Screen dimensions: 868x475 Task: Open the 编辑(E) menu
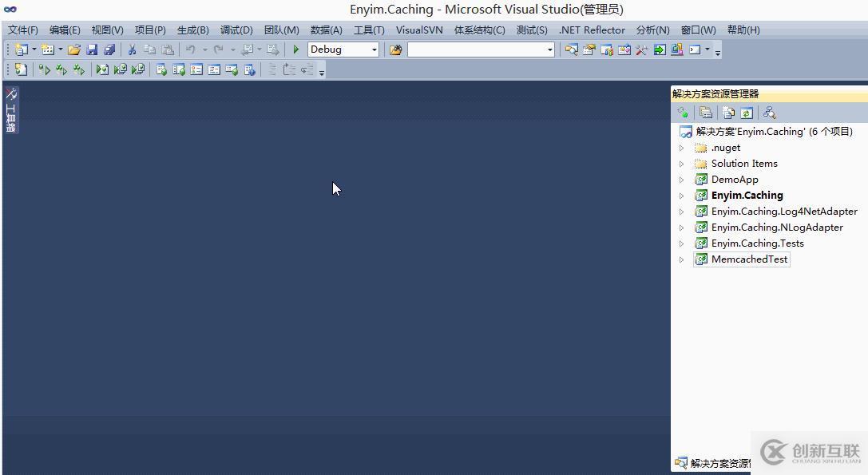pyautogui.click(x=65, y=30)
